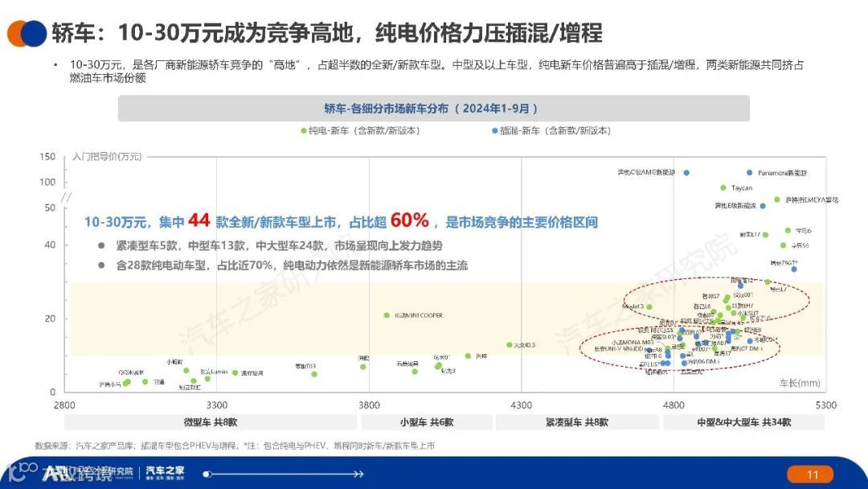Image resolution: width=868 pixels, height=489 pixels.
Task: Click the 微型车 共8款 segment label
Action: click(x=211, y=422)
